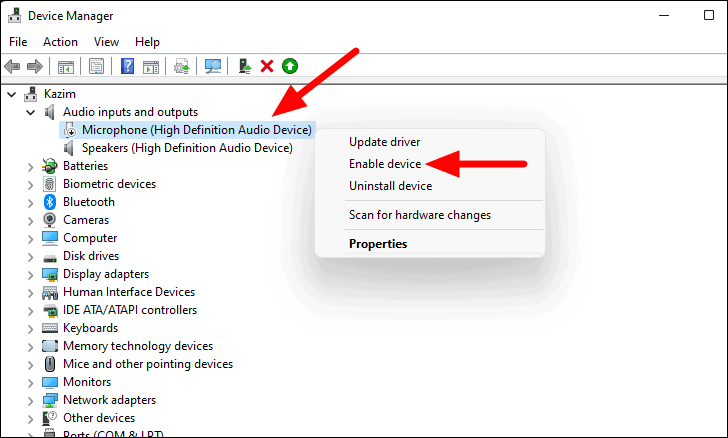Expand the Biometric devices chevron
This screenshot has height=438, width=728.
(x=31, y=184)
